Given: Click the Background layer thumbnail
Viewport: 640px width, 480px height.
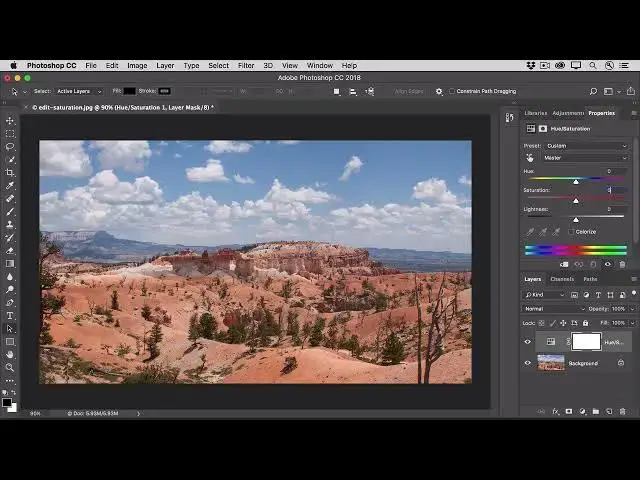Looking at the screenshot, I should point(551,363).
